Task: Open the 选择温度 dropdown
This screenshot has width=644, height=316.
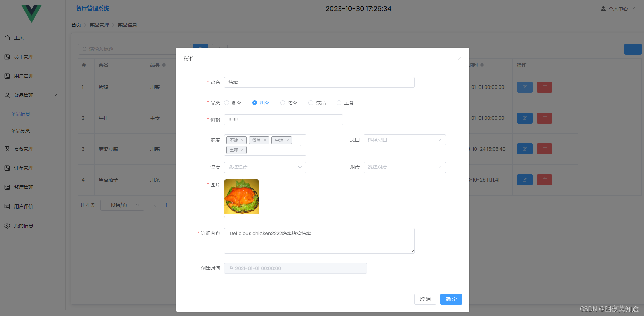Action: click(265, 167)
